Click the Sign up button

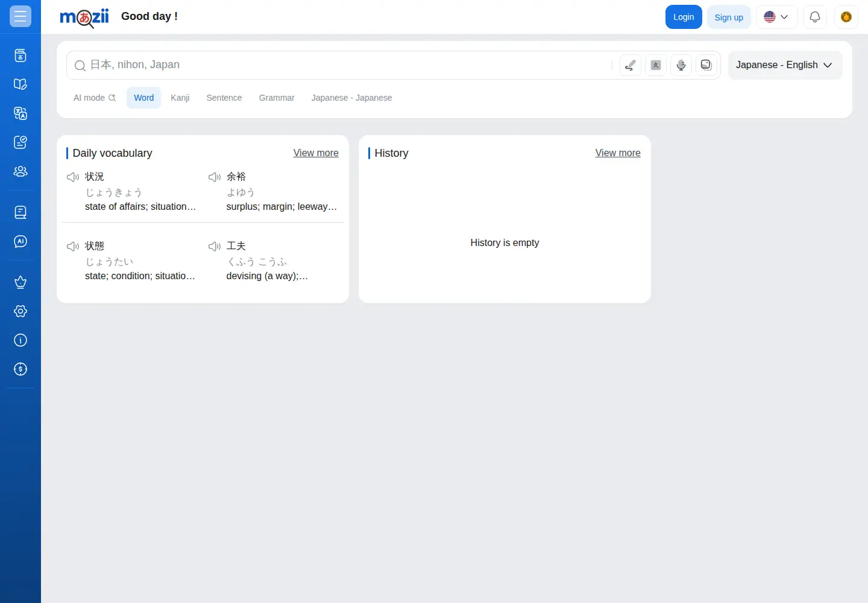pos(729,17)
